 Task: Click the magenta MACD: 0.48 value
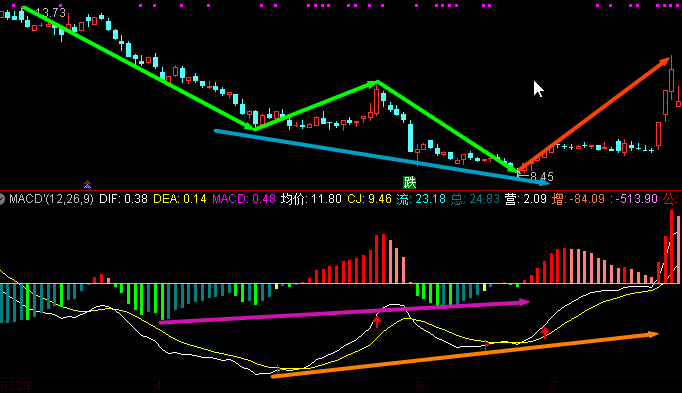244,199
